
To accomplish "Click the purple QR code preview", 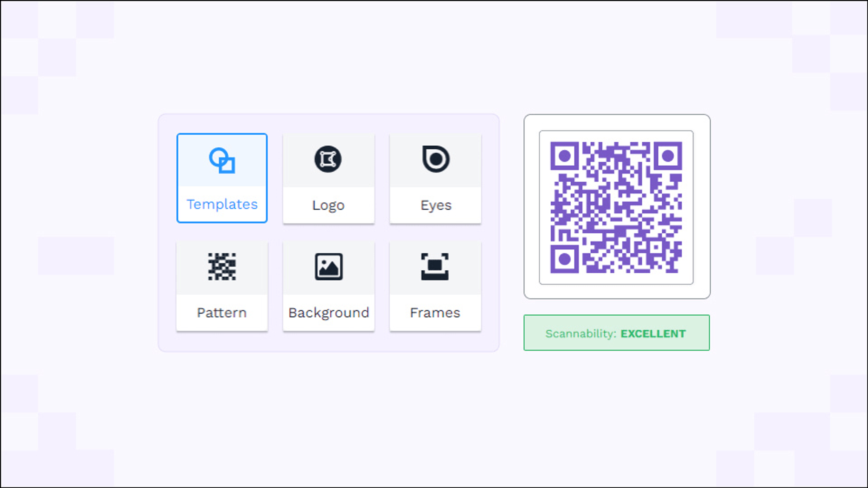I will tap(616, 207).
